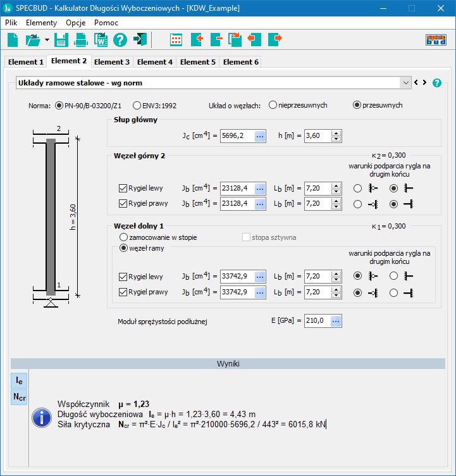Export to Word document icon

101,40
